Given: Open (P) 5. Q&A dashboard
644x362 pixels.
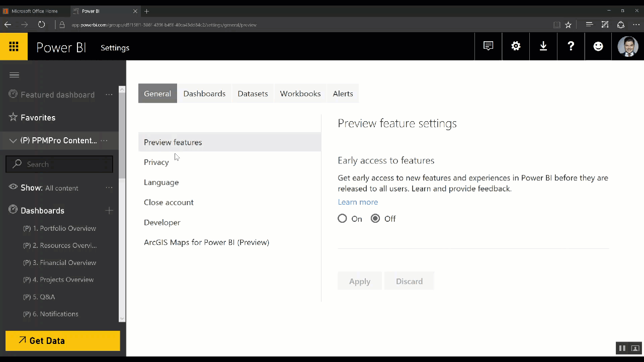Looking at the screenshot, I should pos(39,297).
